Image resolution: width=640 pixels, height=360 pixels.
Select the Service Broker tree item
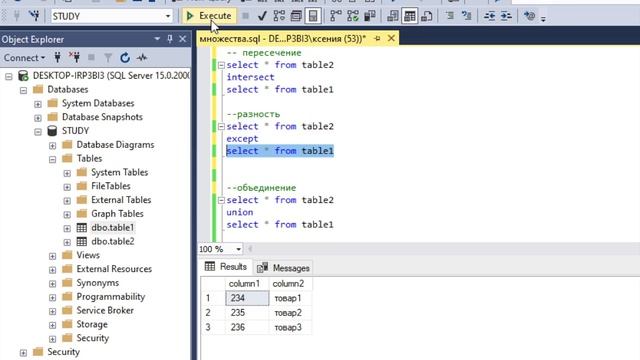click(x=105, y=310)
